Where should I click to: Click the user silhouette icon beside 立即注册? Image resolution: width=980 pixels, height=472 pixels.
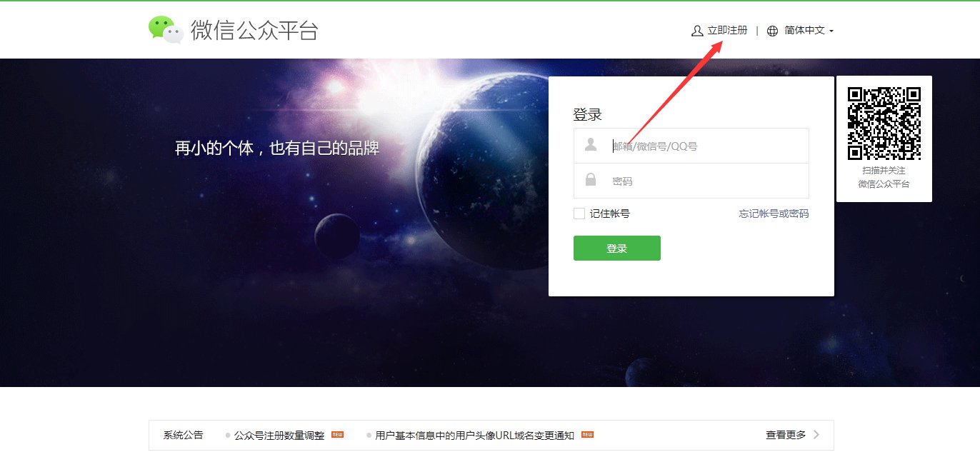pos(697,31)
